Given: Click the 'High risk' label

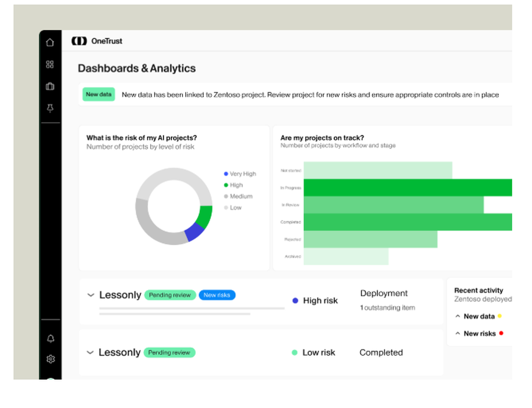Looking at the screenshot, I should 320,300.
